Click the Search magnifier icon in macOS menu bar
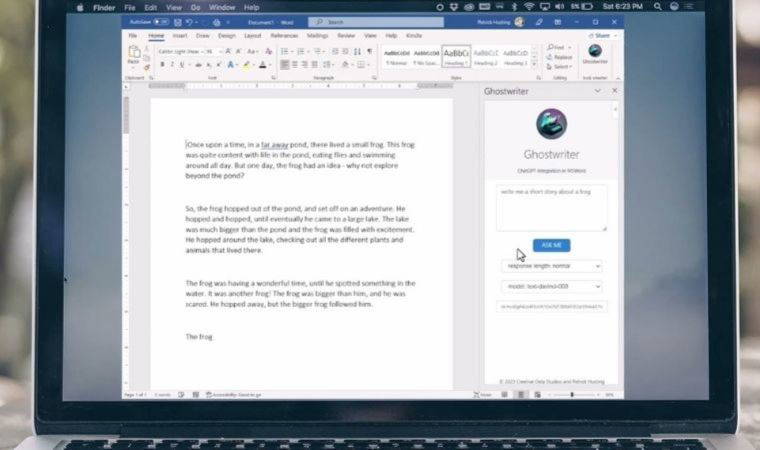The image size is (760, 450). coord(657,7)
